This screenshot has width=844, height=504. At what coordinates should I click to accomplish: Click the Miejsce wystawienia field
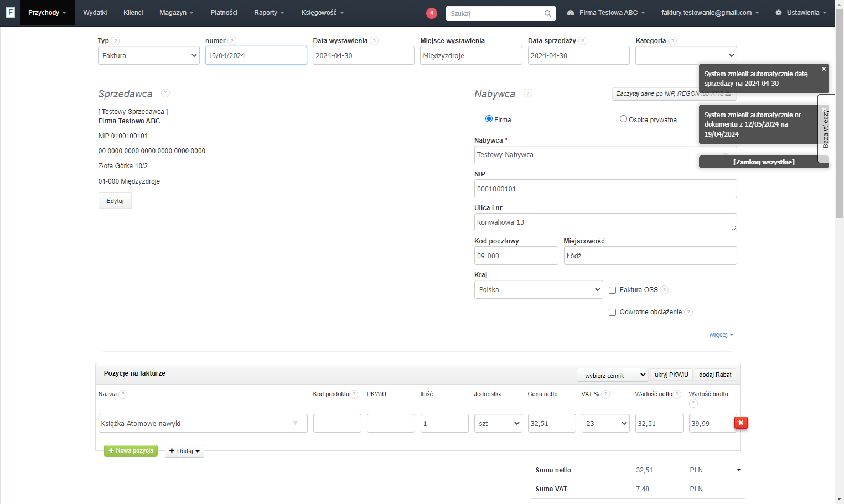471,55
